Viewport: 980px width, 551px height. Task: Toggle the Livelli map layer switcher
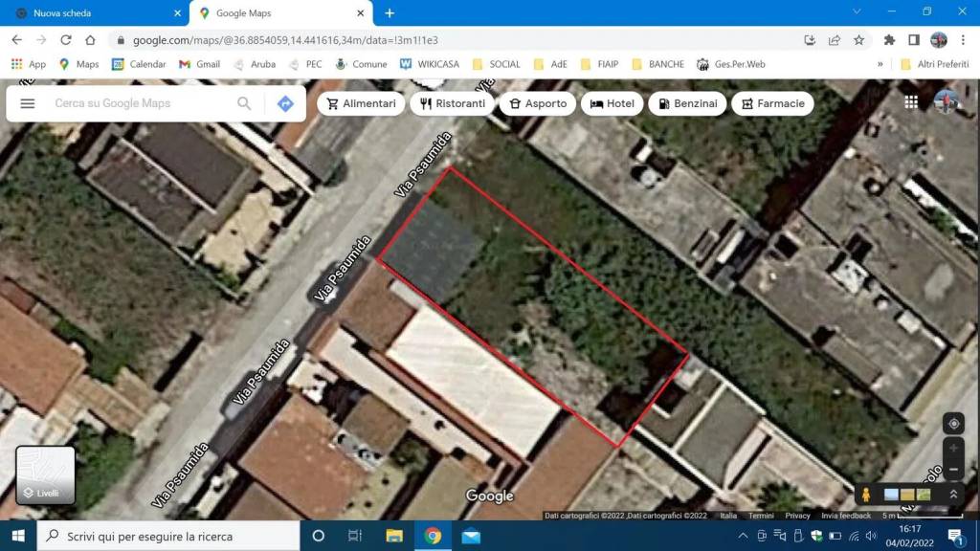[45, 475]
